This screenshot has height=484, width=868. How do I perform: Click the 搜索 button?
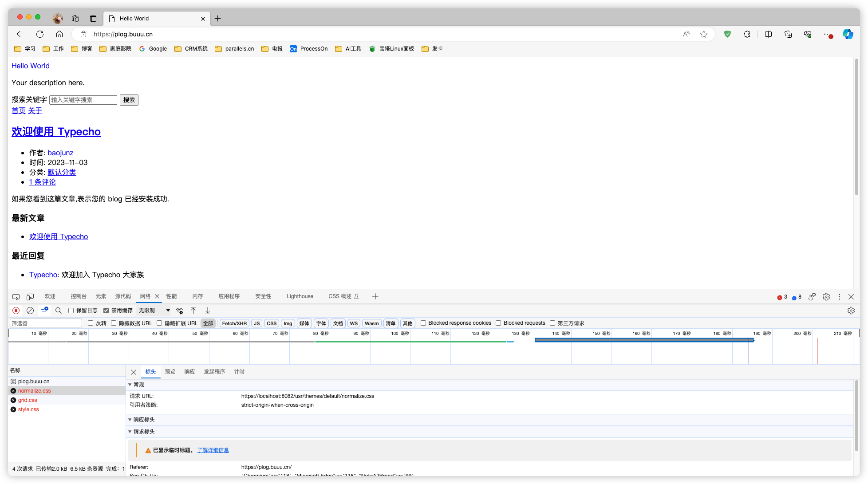(x=129, y=100)
